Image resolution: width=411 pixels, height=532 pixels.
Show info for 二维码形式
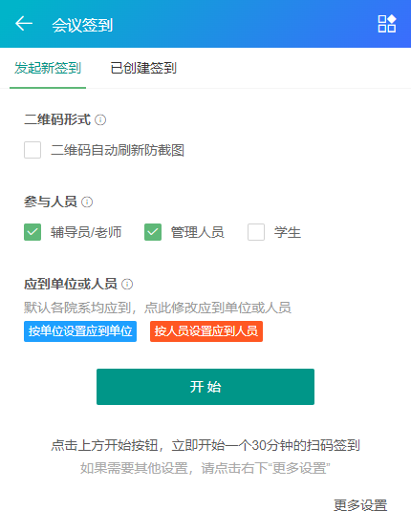coord(100,119)
